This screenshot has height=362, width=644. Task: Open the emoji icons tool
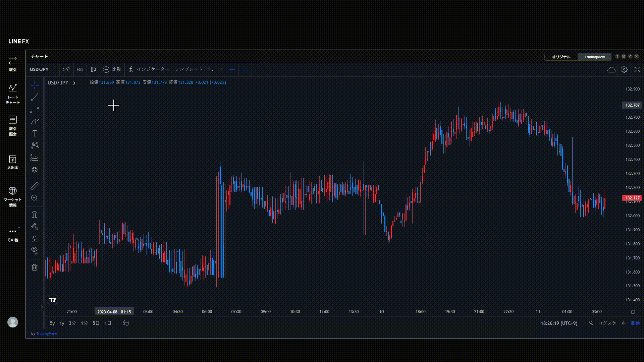[35, 170]
